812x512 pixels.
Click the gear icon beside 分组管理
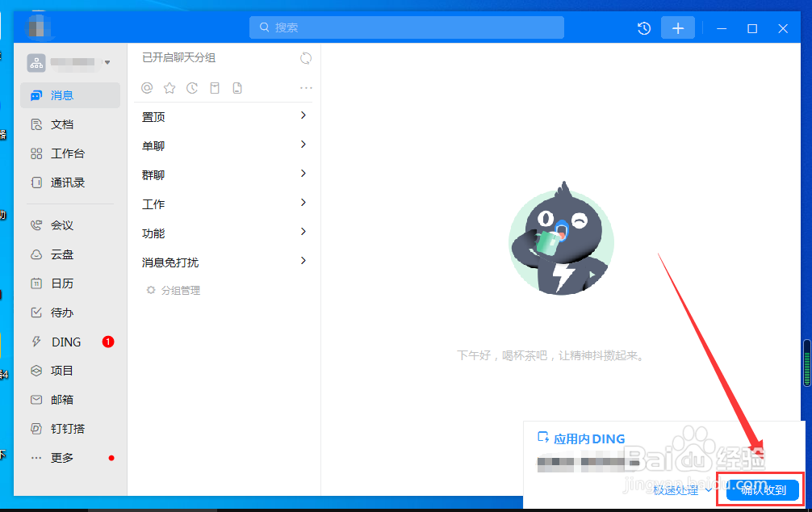pyautogui.click(x=151, y=290)
